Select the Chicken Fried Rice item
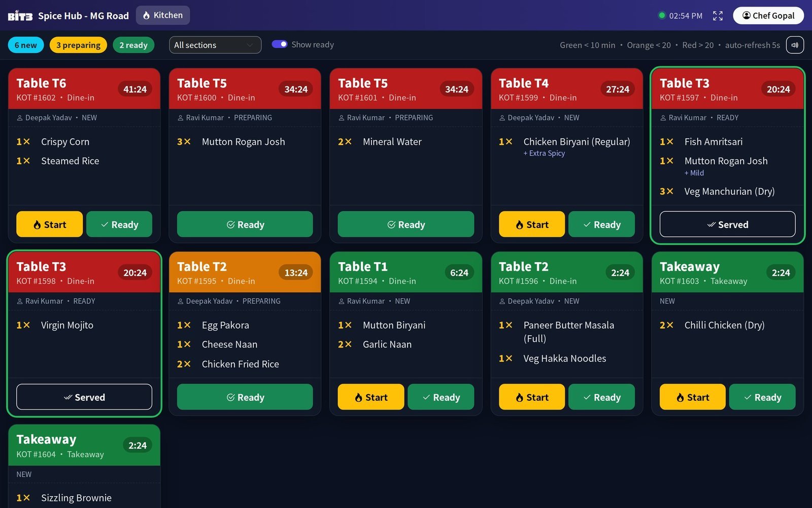 241,364
